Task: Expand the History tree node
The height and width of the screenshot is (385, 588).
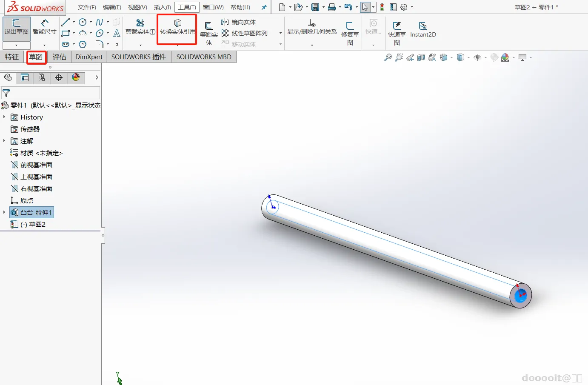Action: [4, 117]
